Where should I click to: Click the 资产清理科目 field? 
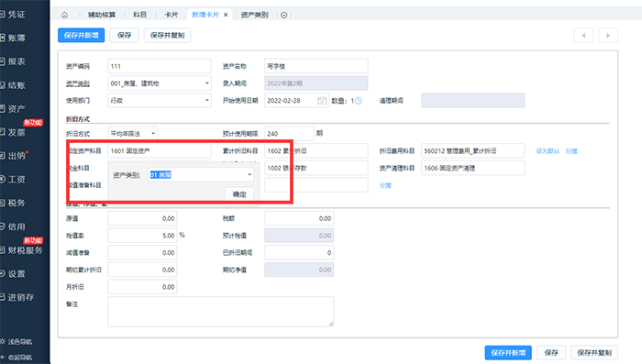pos(473,168)
